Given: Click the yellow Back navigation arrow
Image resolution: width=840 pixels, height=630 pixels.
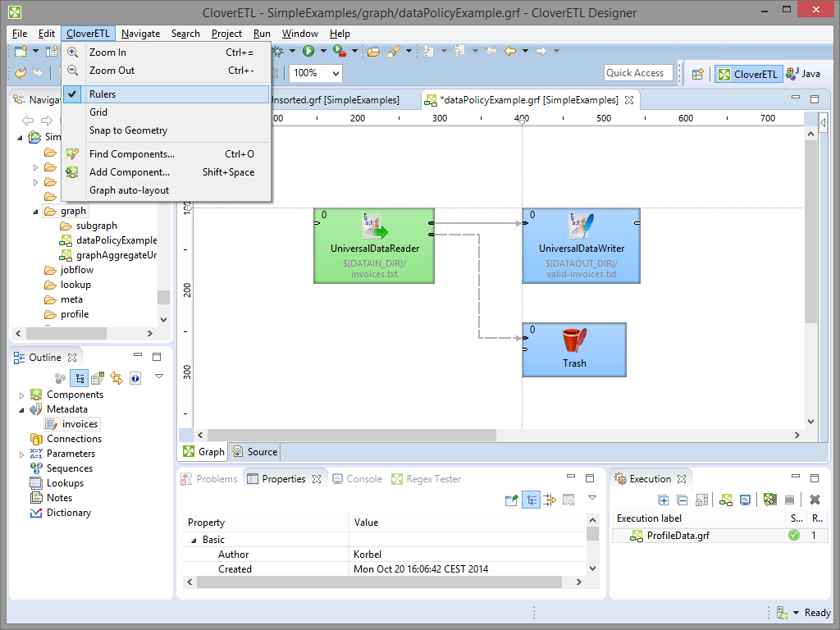Looking at the screenshot, I should (x=510, y=51).
